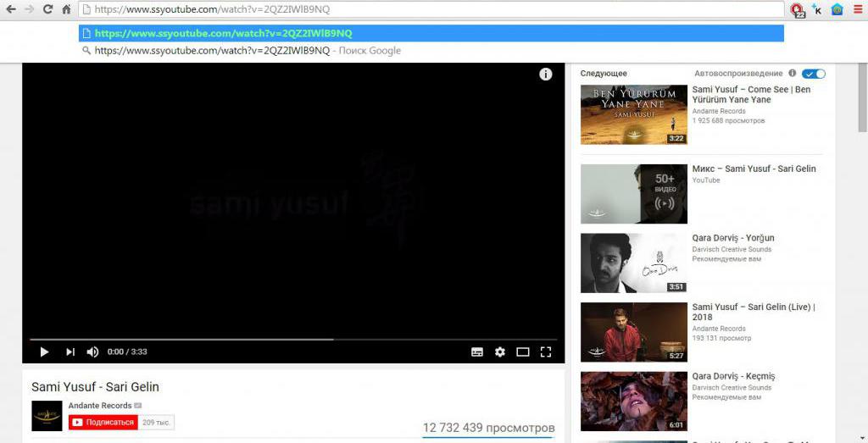Viewport: 868px width, 443px height.
Task: Click the 12 732 439 просмотров count
Action: coord(489,428)
